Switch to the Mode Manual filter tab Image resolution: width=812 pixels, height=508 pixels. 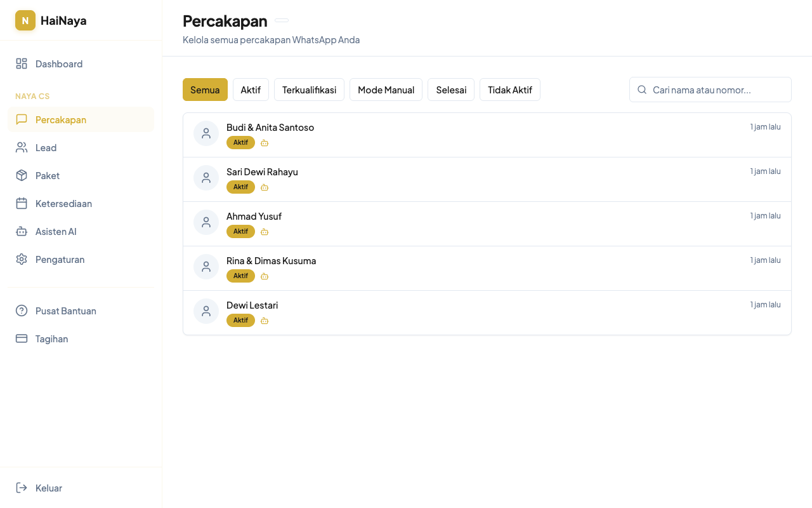[386, 90]
